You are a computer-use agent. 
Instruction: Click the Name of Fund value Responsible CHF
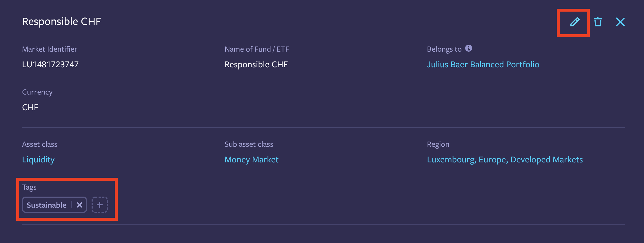tap(256, 64)
